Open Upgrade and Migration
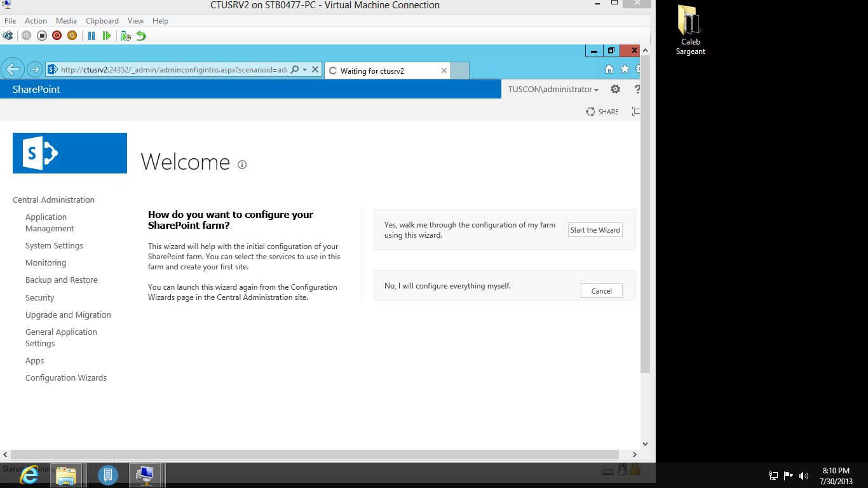 coord(68,315)
